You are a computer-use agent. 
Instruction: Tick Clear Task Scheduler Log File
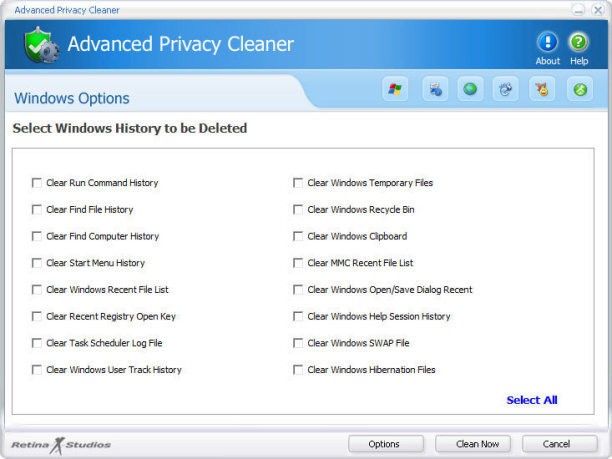[x=37, y=343]
